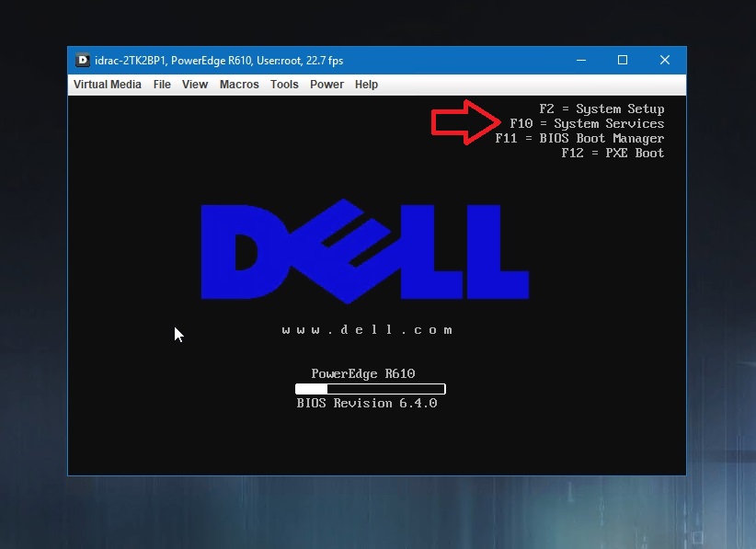
Task: Click the iDRAC window title text
Action: click(x=219, y=61)
